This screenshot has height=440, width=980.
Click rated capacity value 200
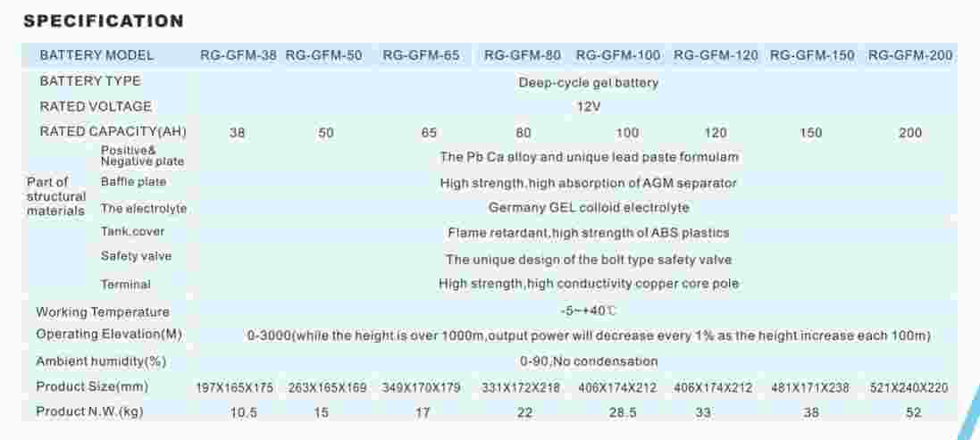point(910,133)
